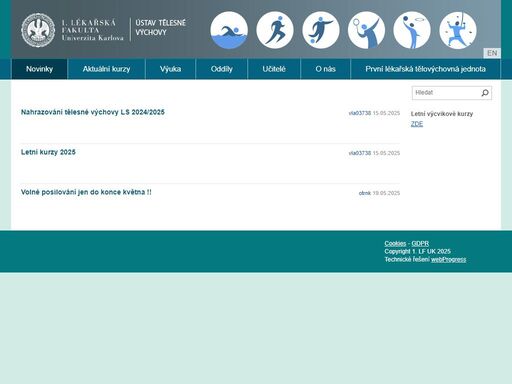Open the GDPR footer link
The height and width of the screenshot is (384, 512).
(x=420, y=243)
